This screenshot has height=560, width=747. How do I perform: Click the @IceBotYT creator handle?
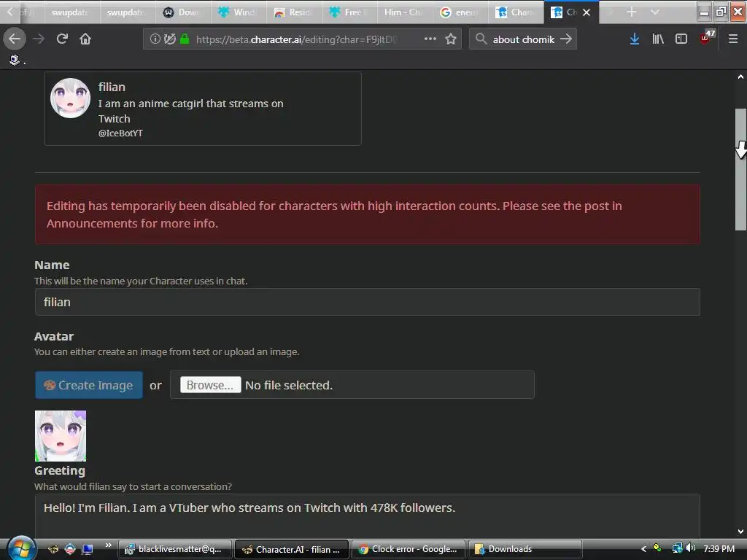tap(120, 133)
